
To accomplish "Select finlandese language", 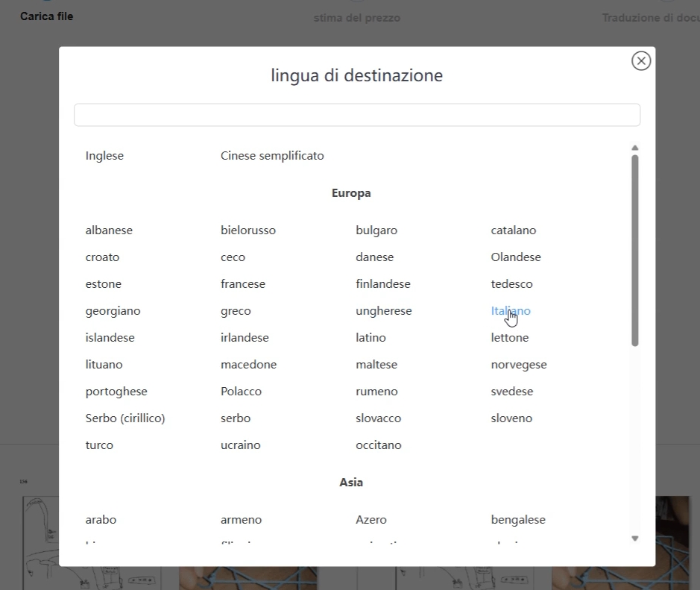I will click(383, 284).
